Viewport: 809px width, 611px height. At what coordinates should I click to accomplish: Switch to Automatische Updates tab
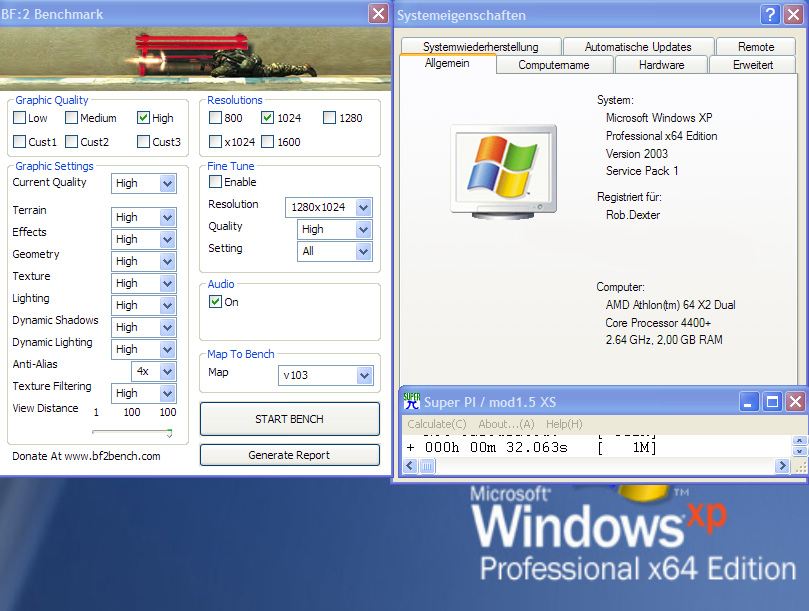pos(638,46)
